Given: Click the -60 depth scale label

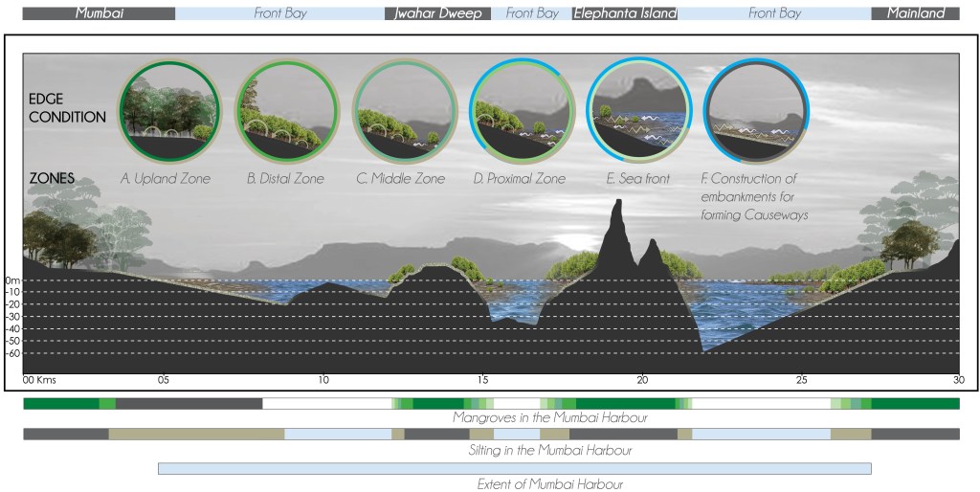Looking at the screenshot, I should pos(13,353).
